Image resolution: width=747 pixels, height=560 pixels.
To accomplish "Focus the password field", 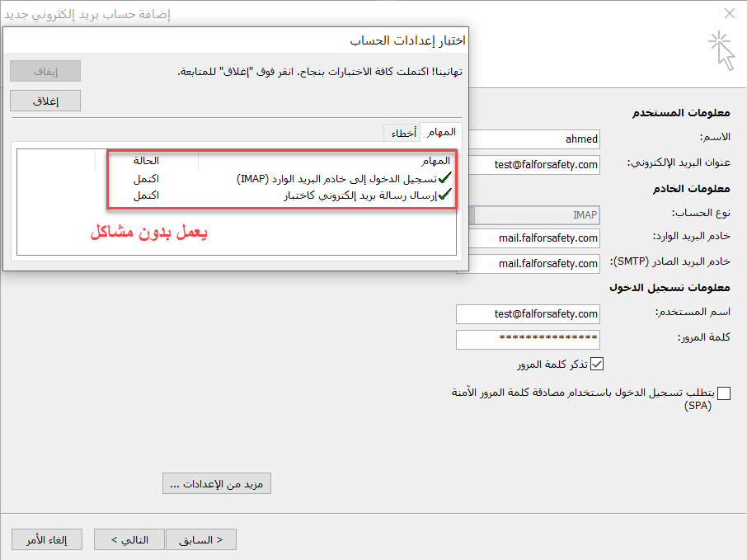I will pos(528,339).
